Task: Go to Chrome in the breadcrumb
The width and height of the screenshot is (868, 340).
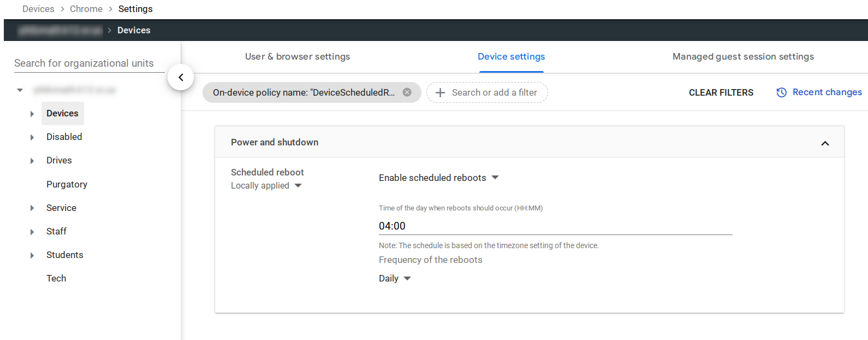Action: 86,9
